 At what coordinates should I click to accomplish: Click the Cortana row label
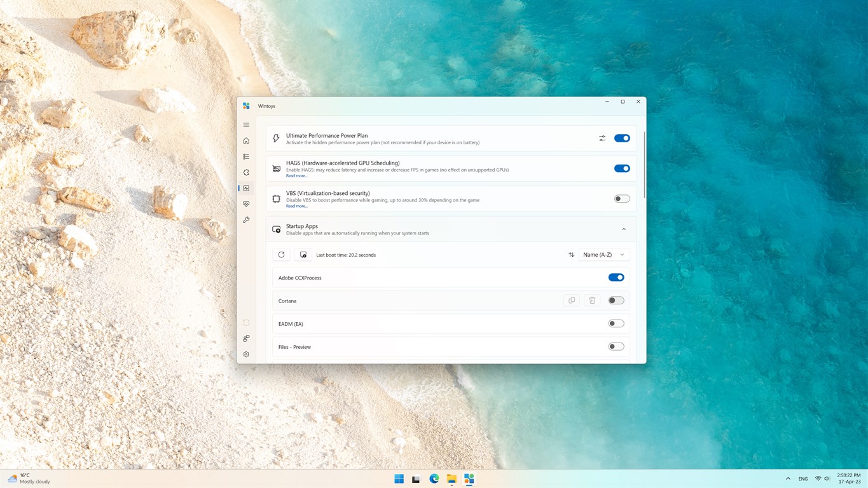(x=287, y=301)
